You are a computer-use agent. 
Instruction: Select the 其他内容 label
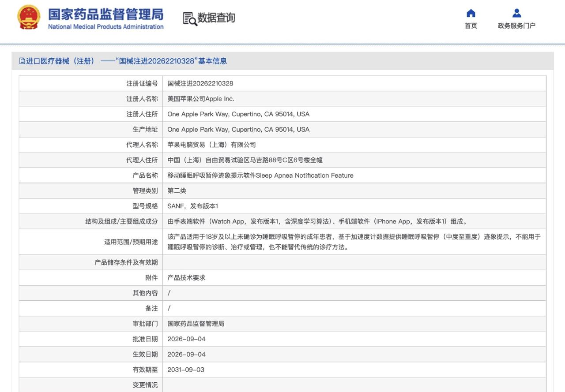coord(145,293)
